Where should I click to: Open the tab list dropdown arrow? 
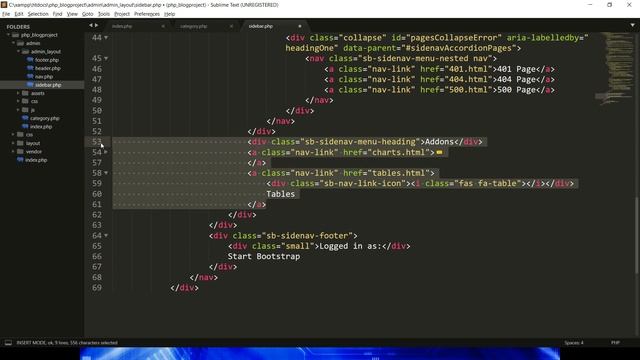(632, 25)
